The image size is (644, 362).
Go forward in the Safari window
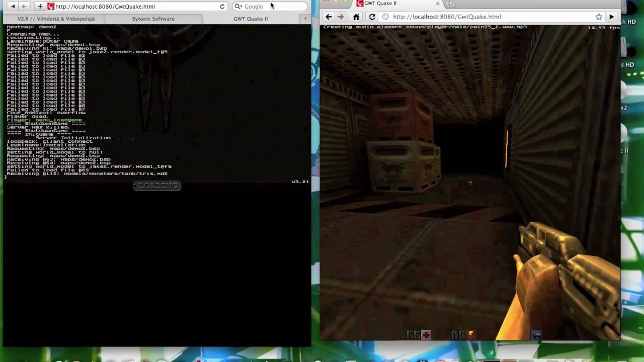click(x=24, y=6)
